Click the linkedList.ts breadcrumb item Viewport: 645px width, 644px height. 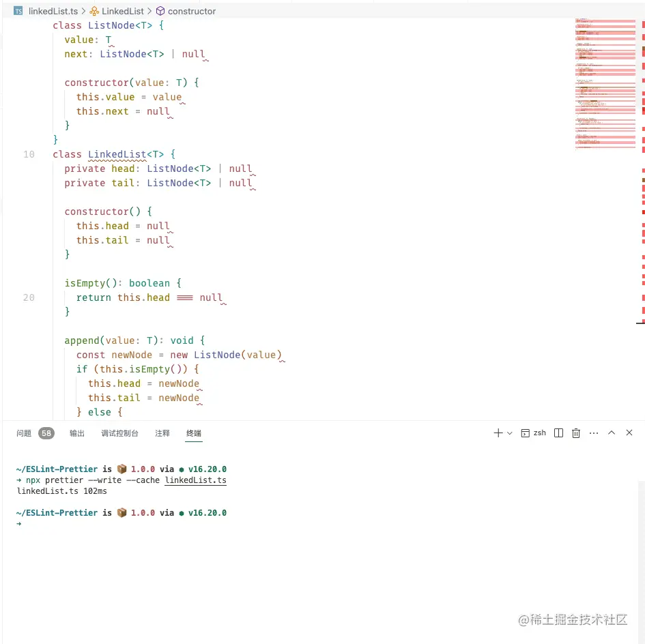tap(53, 11)
